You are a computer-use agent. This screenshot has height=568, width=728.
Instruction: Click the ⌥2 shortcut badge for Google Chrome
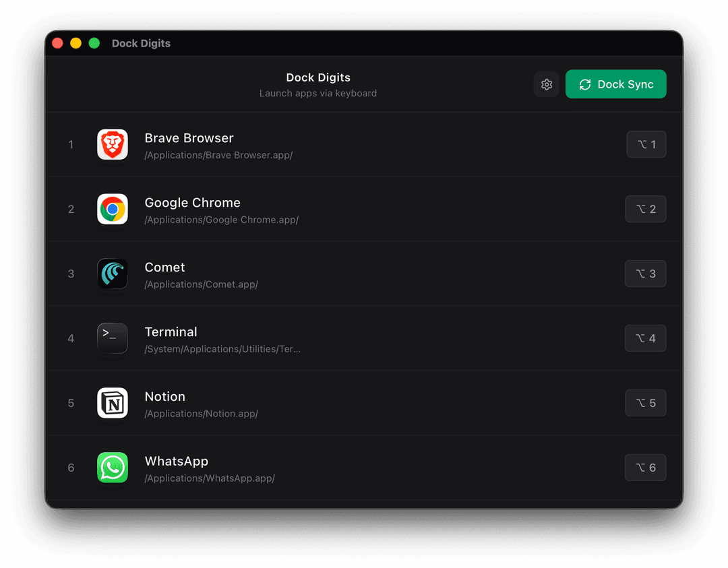646,209
